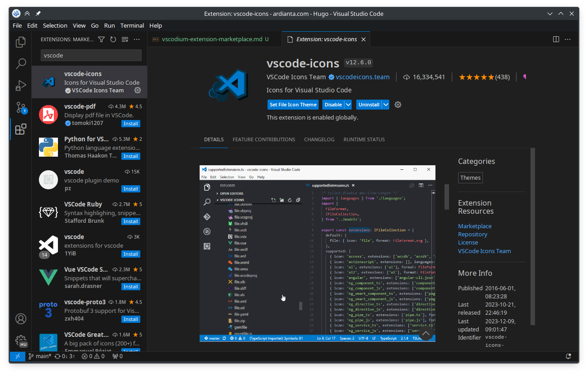Click the main* branch status item
The image size is (588, 374).
[x=40, y=356]
